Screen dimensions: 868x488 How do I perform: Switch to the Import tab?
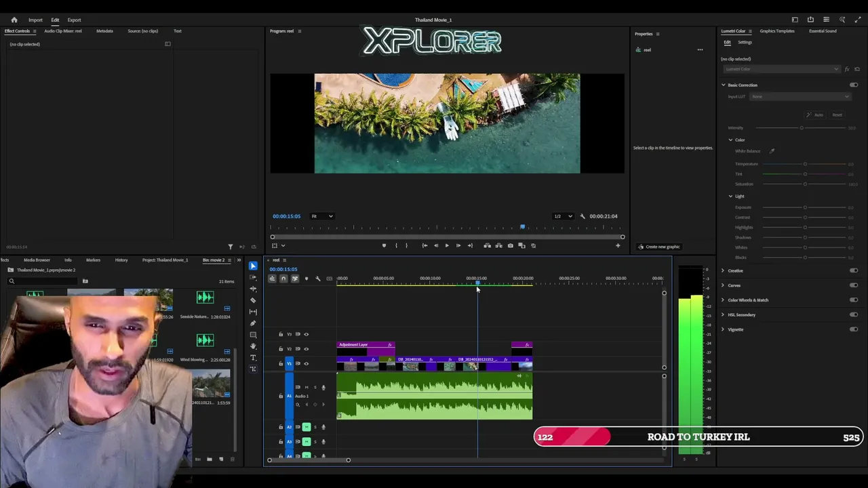[x=35, y=20]
